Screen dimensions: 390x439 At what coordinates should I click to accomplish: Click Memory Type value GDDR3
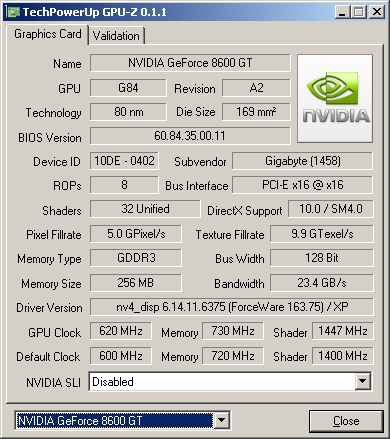pos(136,258)
